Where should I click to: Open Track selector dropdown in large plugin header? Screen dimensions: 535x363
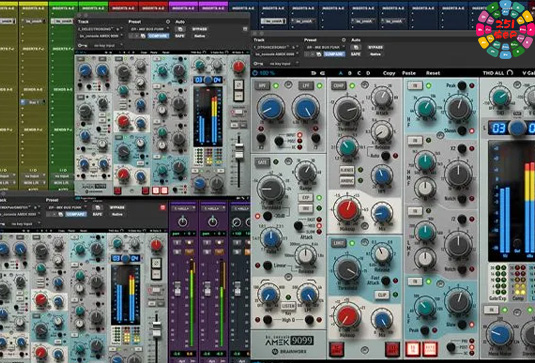click(275, 47)
